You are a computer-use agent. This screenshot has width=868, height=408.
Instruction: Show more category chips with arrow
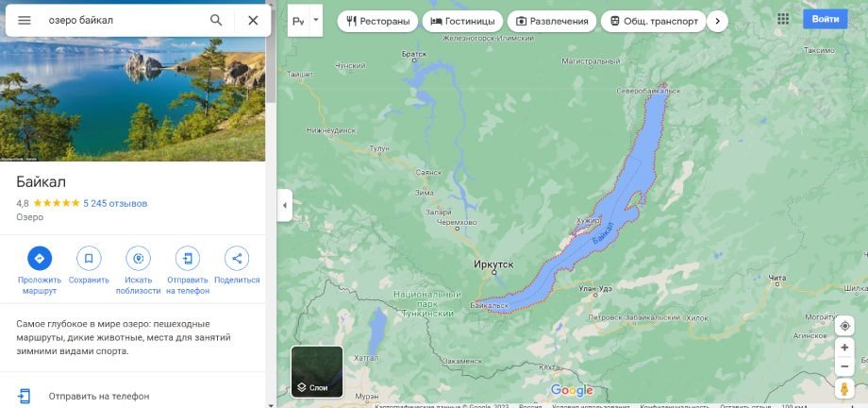coord(717,21)
